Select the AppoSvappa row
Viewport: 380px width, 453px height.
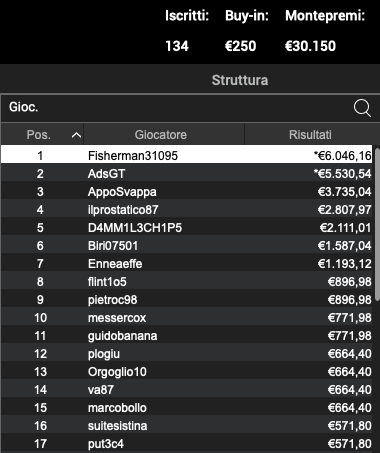(187, 191)
